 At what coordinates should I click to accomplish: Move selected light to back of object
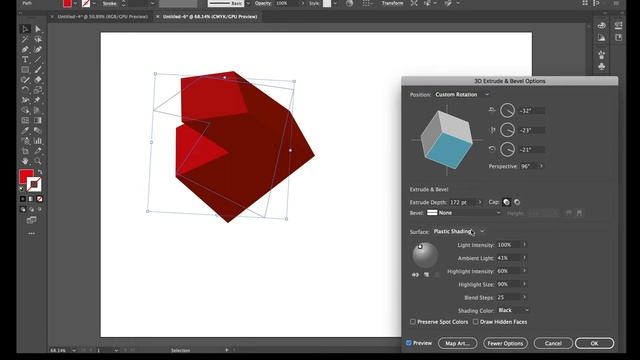(x=416, y=275)
